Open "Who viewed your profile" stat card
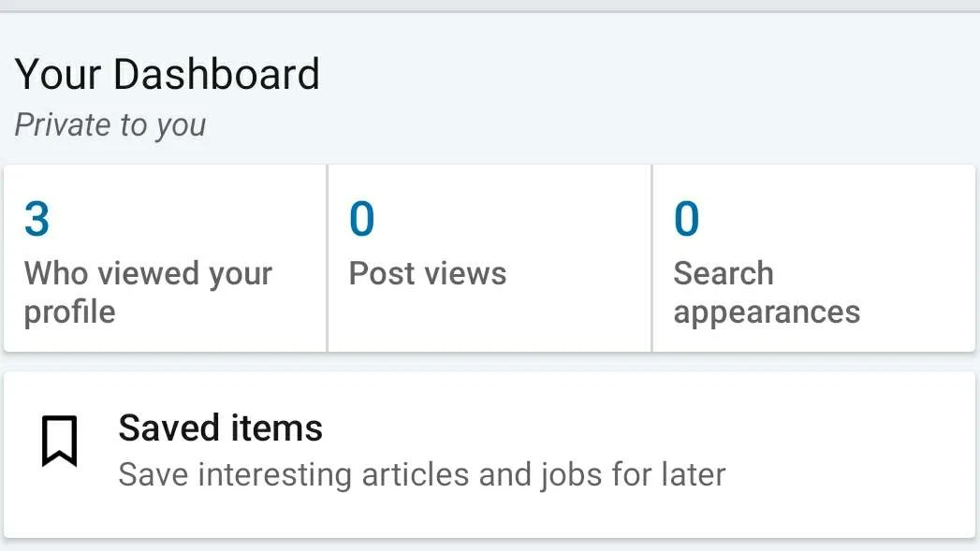980x551 pixels. point(164,257)
